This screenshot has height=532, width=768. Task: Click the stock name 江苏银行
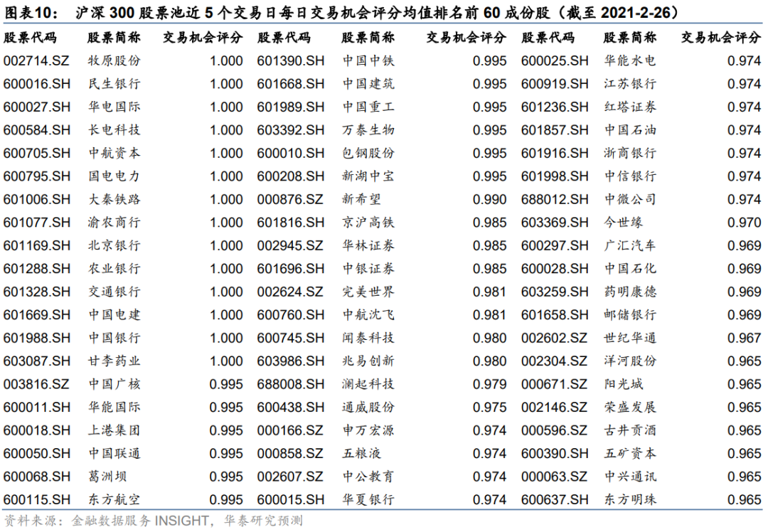coord(630,84)
